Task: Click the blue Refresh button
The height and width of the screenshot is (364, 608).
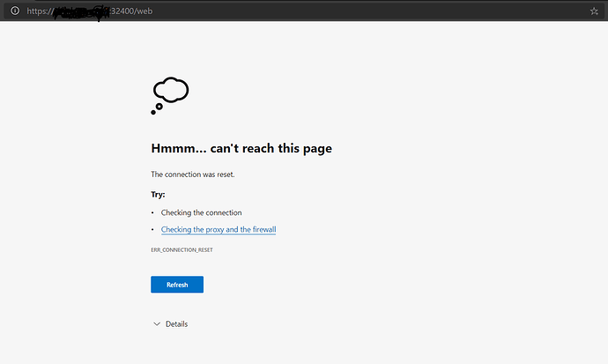Action: [177, 285]
